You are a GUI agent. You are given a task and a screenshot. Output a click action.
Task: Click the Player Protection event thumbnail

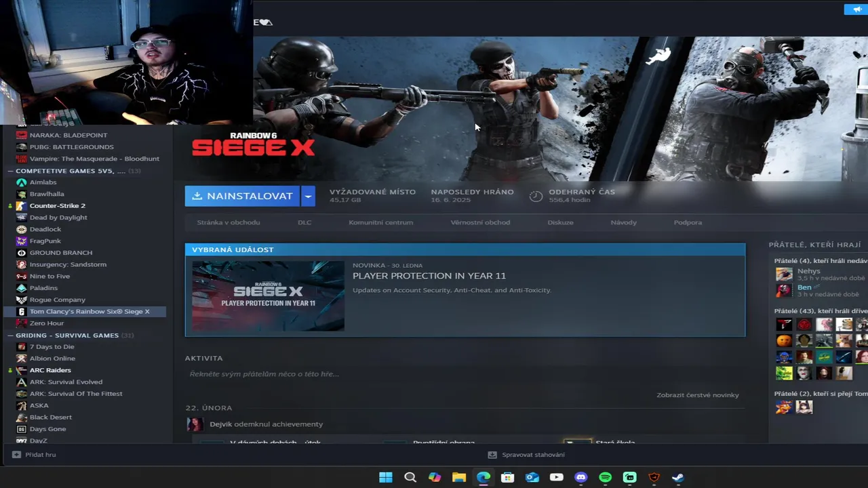[268, 296]
